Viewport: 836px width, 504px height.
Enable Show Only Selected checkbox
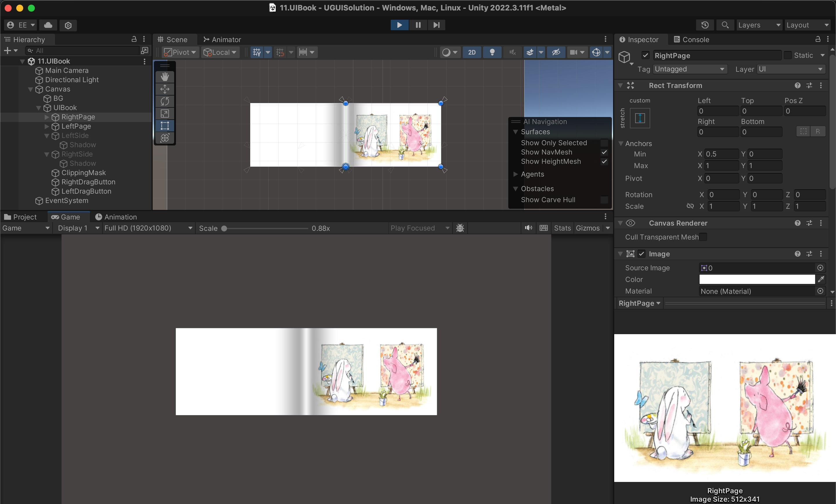tap(604, 143)
